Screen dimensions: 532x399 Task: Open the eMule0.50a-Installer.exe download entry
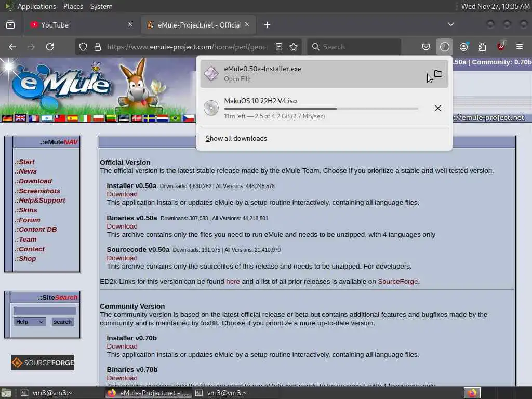coord(324,74)
